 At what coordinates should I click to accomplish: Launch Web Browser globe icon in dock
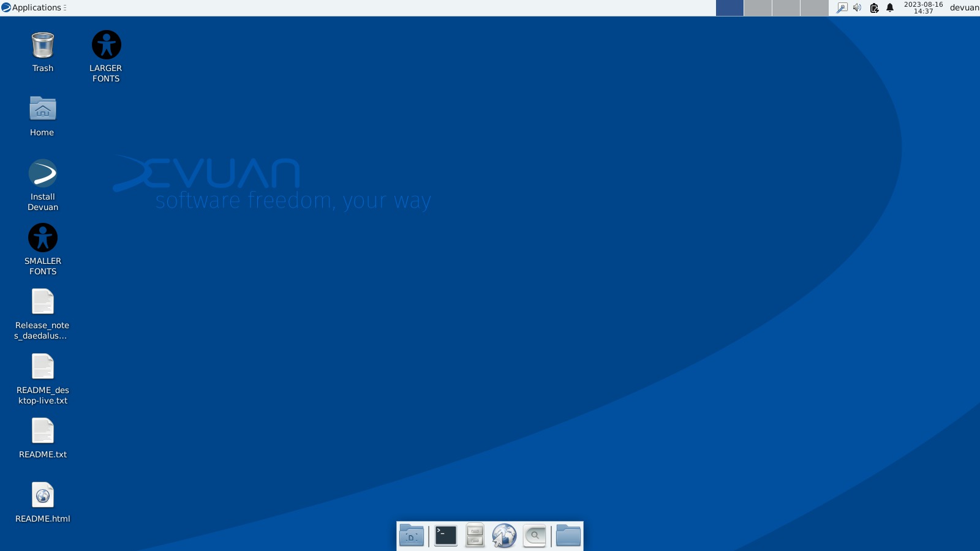(504, 536)
